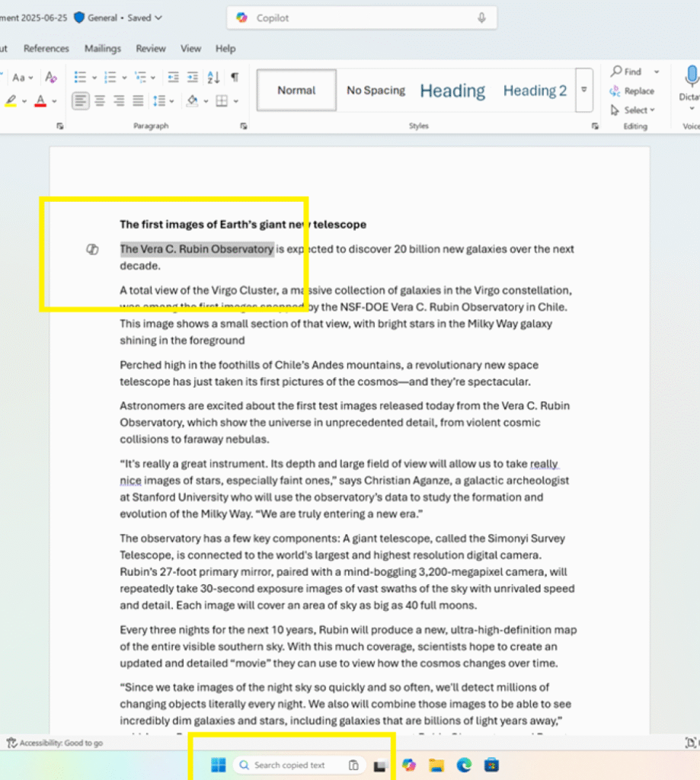700x780 pixels.
Task: Switch to the Review ribbon tab
Action: (x=150, y=48)
